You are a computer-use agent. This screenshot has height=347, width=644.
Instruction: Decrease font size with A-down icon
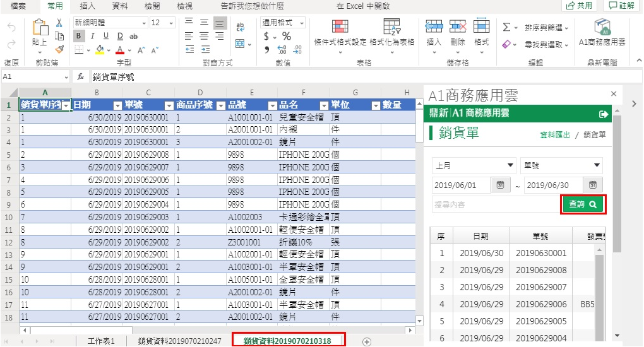(x=155, y=50)
